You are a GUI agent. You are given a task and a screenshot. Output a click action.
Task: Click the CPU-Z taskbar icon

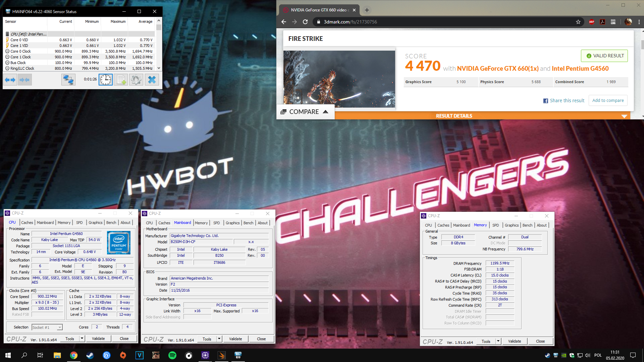point(205,355)
